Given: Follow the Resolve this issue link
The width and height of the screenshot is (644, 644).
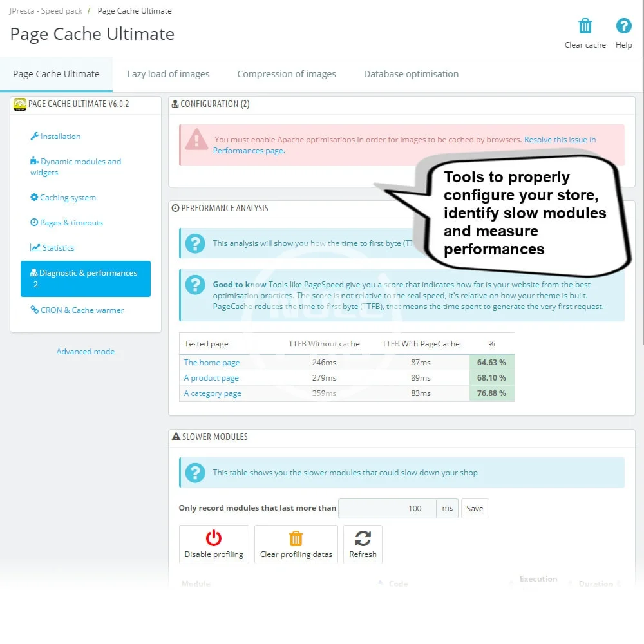Looking at the screenshot, I should tap(559, 140).
